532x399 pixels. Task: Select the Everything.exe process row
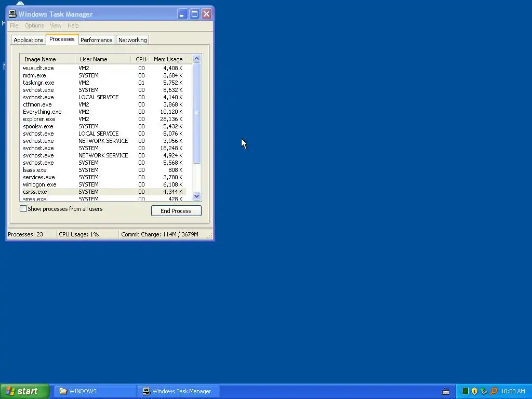[x=103, y=112]
